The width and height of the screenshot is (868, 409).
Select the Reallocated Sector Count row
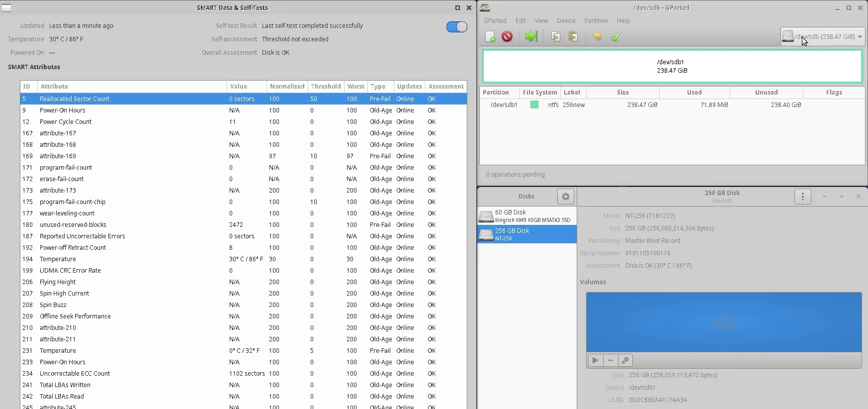point(244,99)
